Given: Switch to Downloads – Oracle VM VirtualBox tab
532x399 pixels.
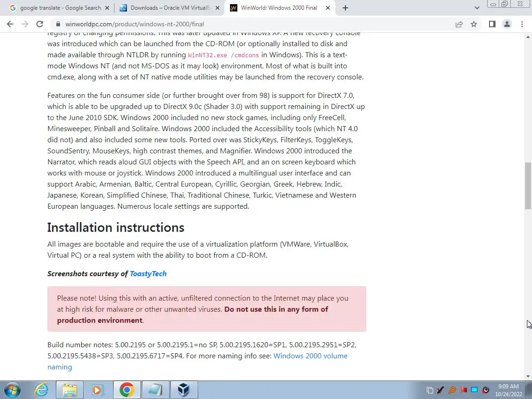Looking at the screenshot, I should coord(169,8).
